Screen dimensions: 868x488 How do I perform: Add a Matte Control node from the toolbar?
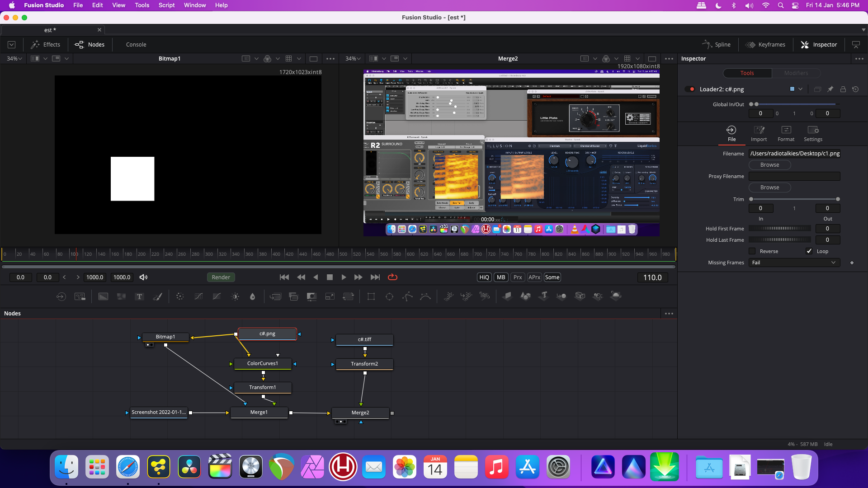coord(311,296)
